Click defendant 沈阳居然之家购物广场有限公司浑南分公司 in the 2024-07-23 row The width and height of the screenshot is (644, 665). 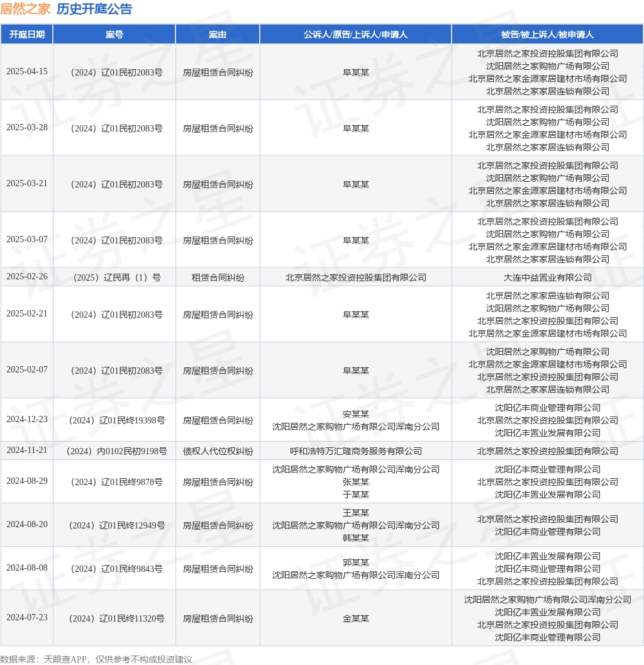tap(547, 600)
